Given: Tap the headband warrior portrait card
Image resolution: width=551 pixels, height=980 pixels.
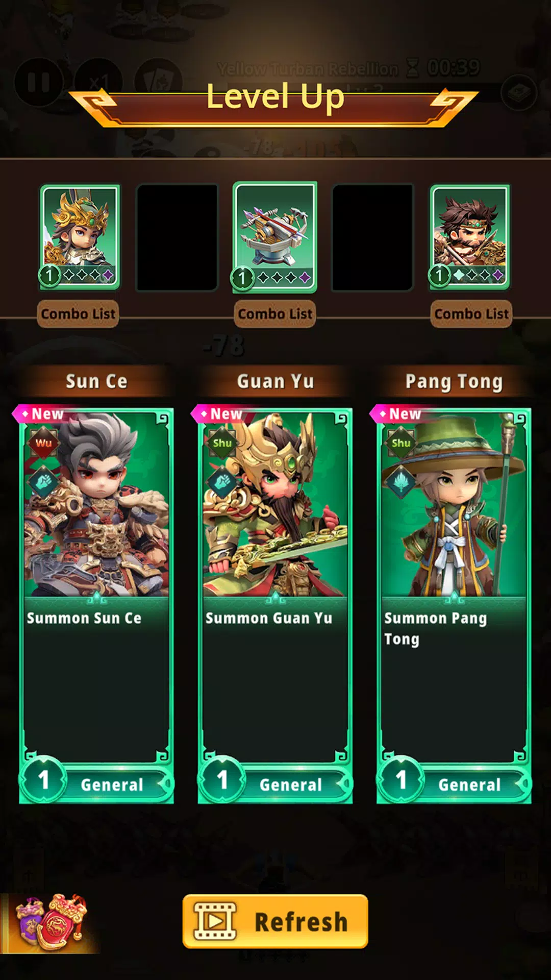Looking at the screenshot, I should click(x=470, y=237).
